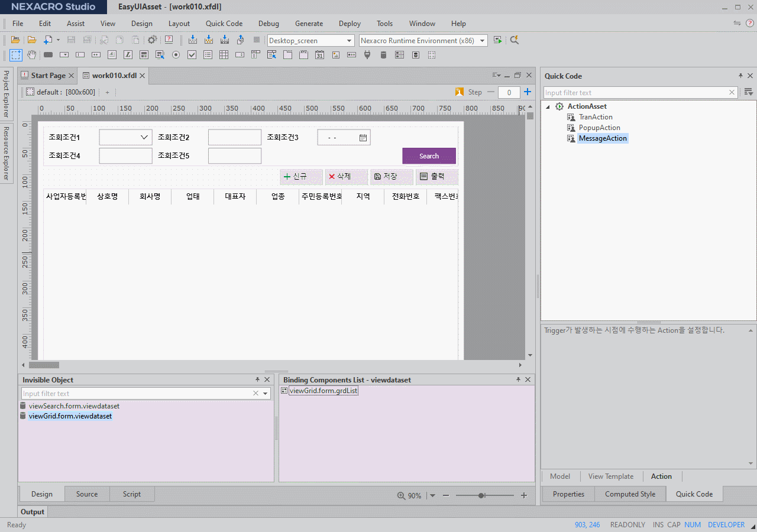Select the Radio component tool icon
The image size is (757, 532).
(176, 55)
